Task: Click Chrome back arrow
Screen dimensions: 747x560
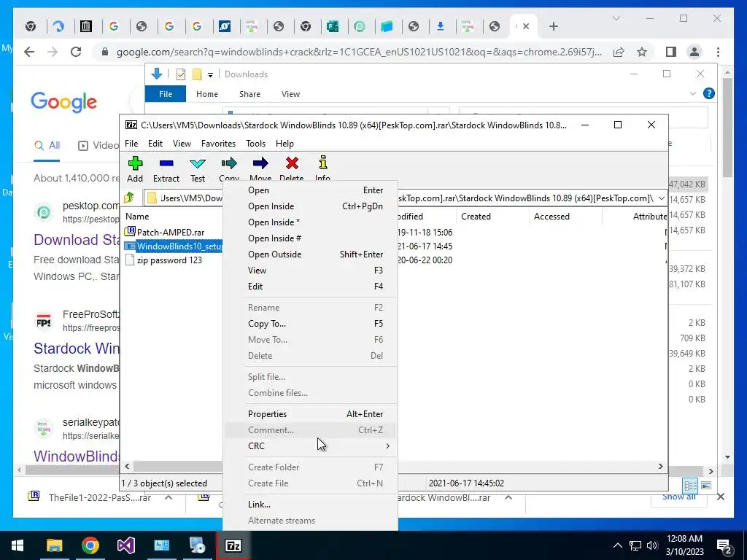Action: tap(29, 52)
